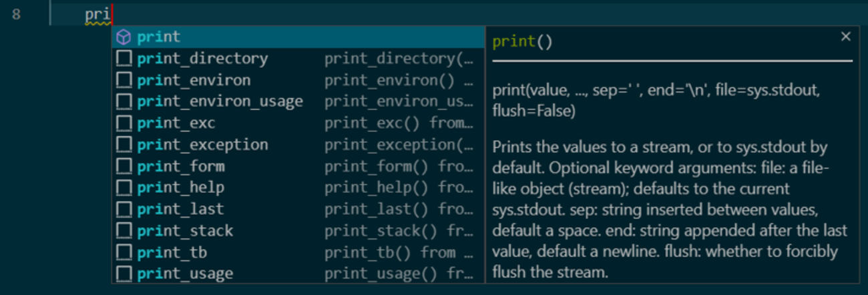Viewport: 868px width, 295px height.
Task: Select the print suggestion
Action: (159, 37)
